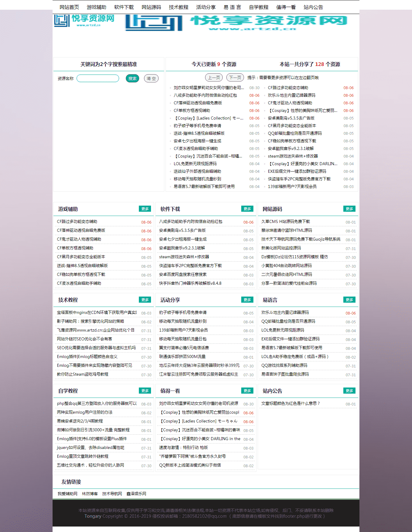Open 更多 for the 自学教程 section

click(145, 391)
